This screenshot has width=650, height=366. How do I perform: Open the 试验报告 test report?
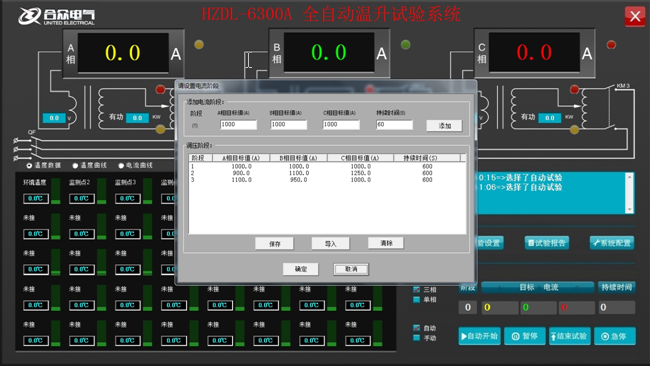547,242
